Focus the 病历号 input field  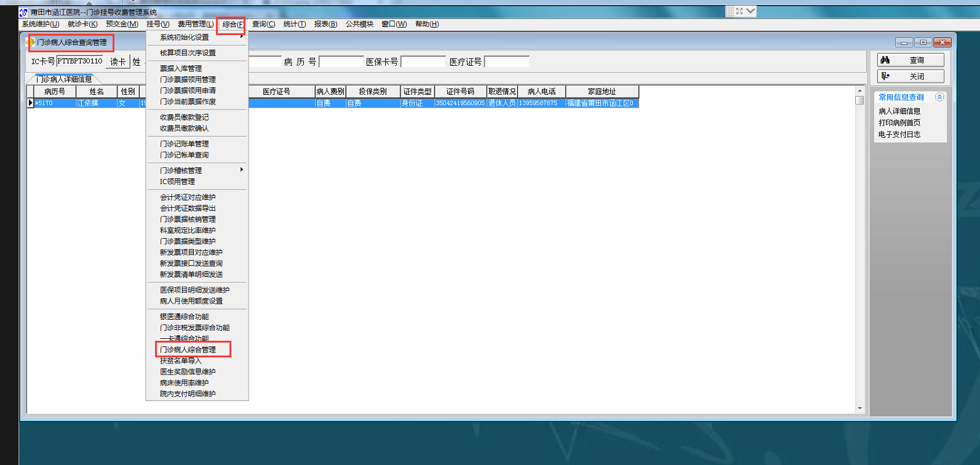pyautogui.click(x=341, y=62)
